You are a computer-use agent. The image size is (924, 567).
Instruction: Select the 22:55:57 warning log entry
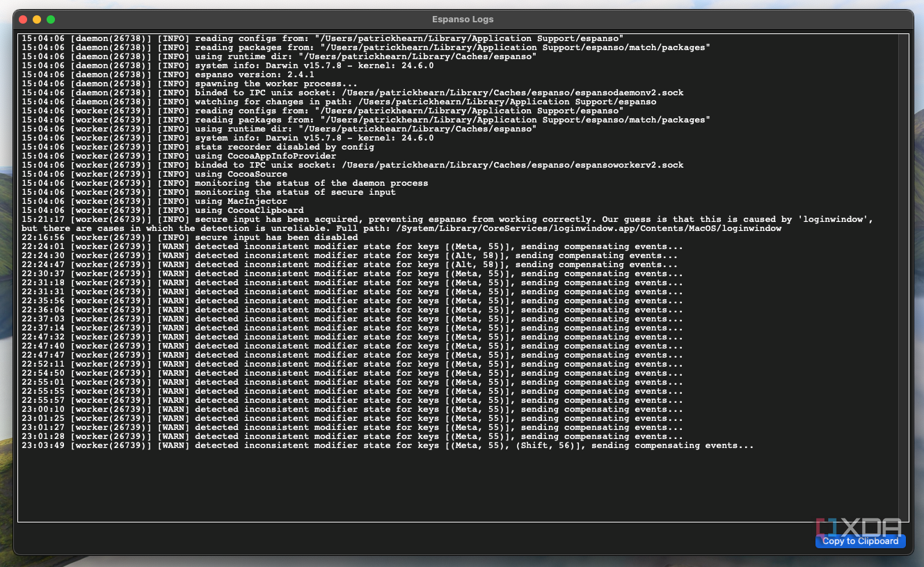click(353, 400)
